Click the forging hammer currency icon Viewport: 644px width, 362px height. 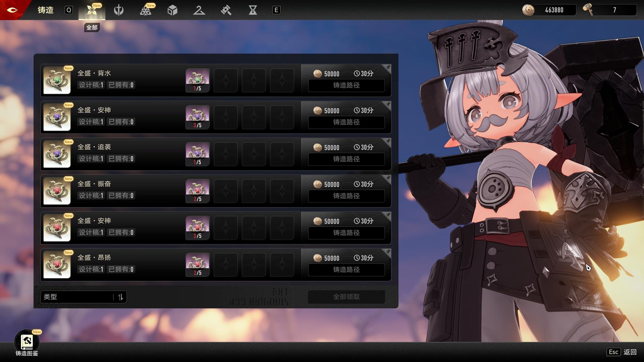[x=588, y=10]
